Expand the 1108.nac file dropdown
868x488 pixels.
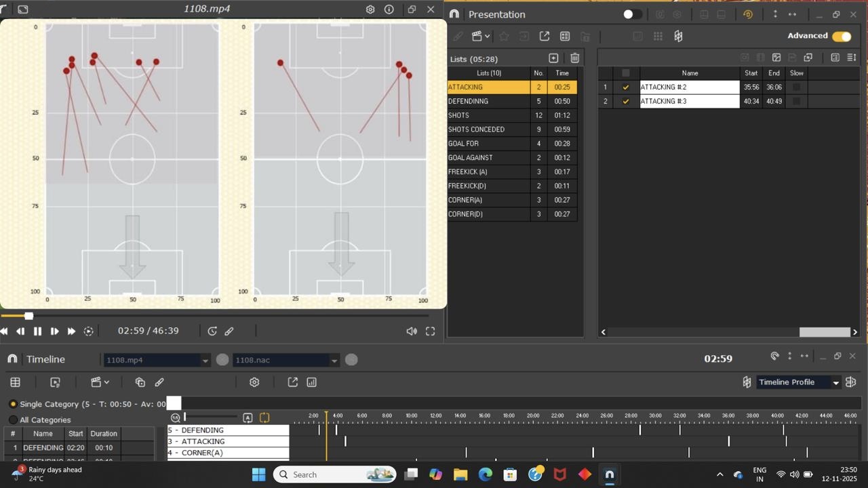click(334, 361)
